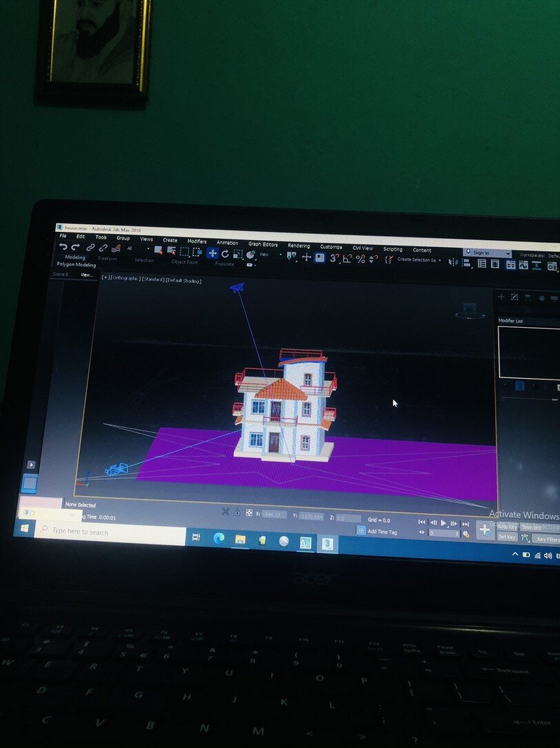
Task: Open the Modifier List dropdown
Action: click(x=528, y=321)
